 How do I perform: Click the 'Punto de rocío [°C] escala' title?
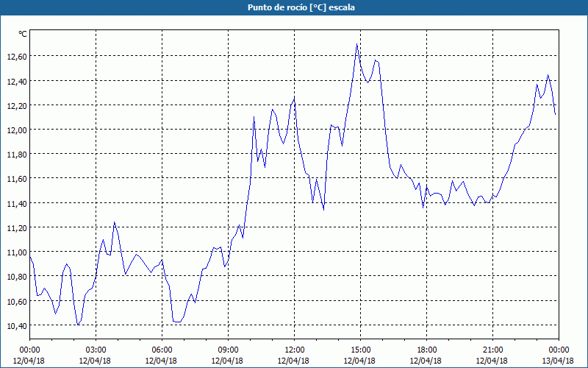[301, 7]
